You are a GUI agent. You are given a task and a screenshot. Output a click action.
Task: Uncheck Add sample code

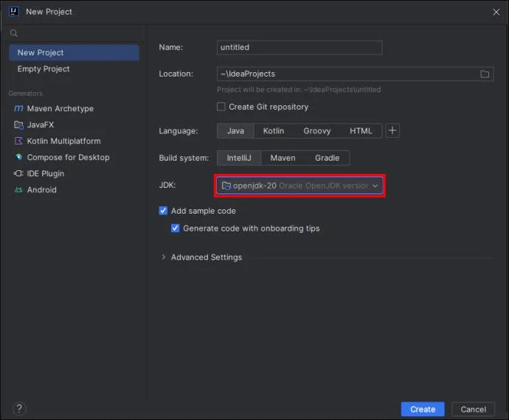pyautogui.click(x=163, y=211)
